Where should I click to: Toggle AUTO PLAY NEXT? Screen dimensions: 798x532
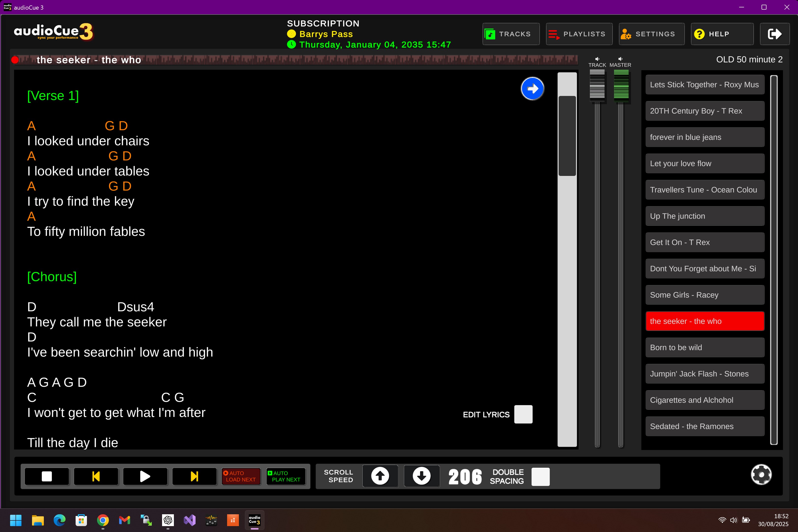tap(286, 476)
